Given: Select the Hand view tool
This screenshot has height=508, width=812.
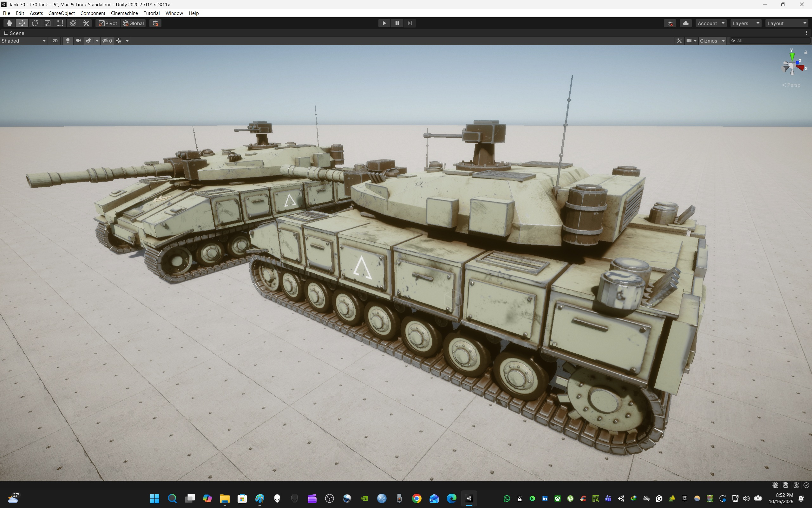Looking at the screenshot, I should [x=10, y=23].
